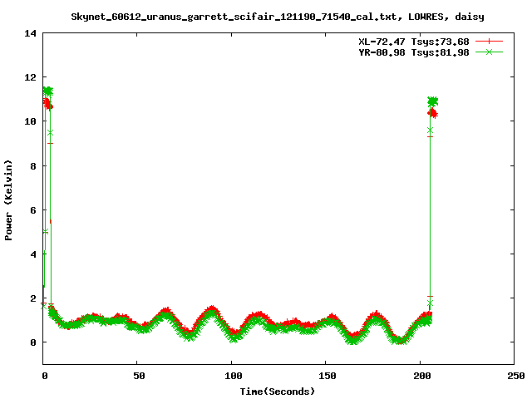Click the Time(Seconds) x-axis label

point(277,392)
